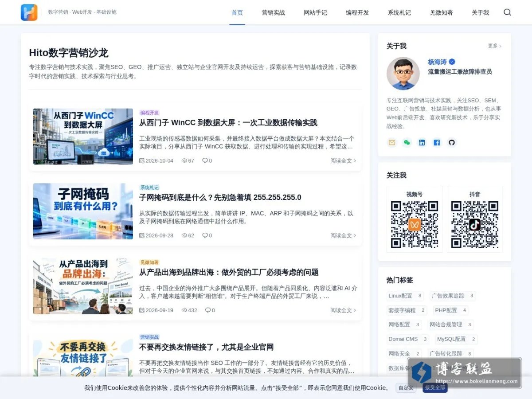Open article 子网掩码到底是什么 title
The image size is (532, 399).
pyautogui.click(x=220, y=198)
